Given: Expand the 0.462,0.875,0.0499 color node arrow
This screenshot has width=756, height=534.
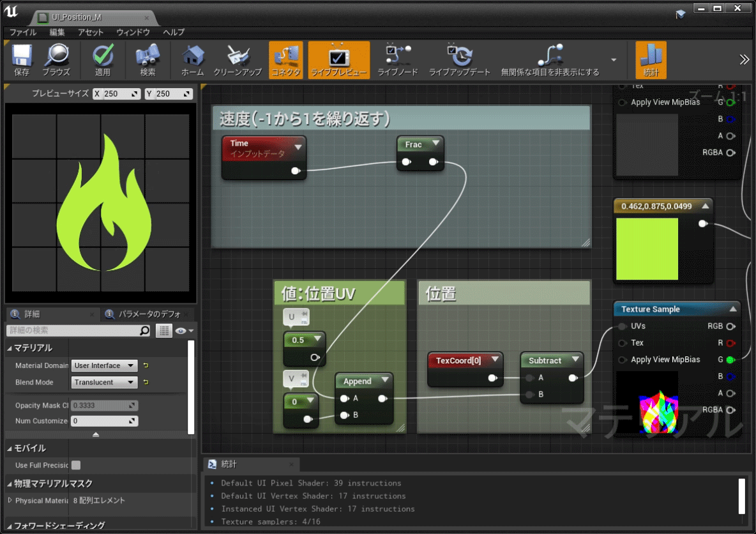Looking at the screenshot, I should [706, 206].
